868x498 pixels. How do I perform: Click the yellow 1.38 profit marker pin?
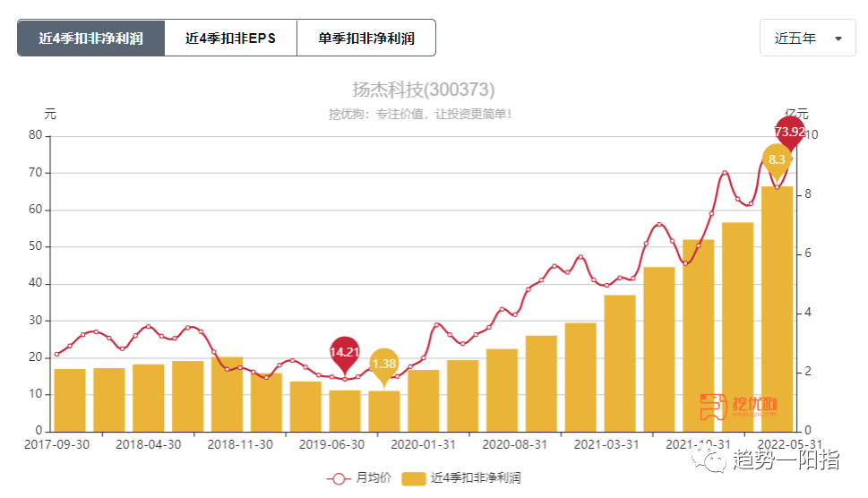(x=383, y=365)
